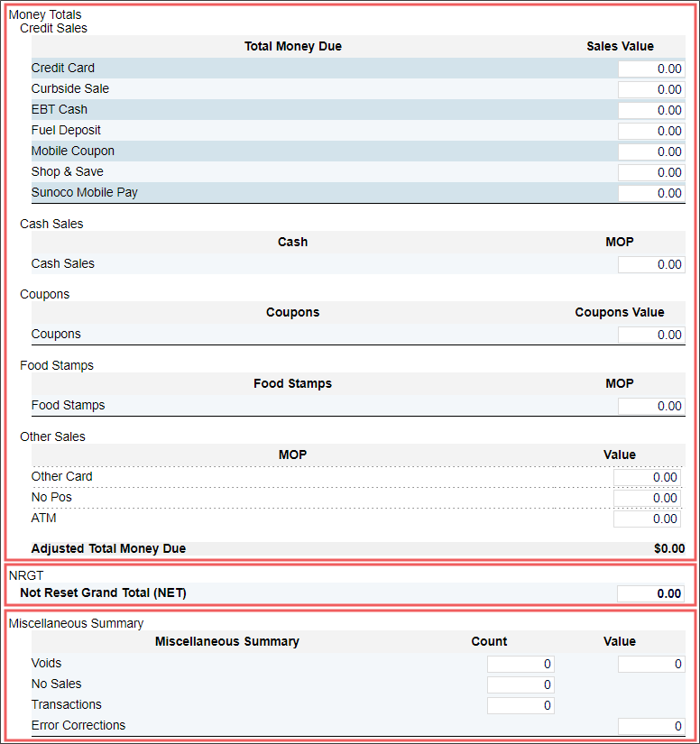Click the Other Card row label

point(61,477)
